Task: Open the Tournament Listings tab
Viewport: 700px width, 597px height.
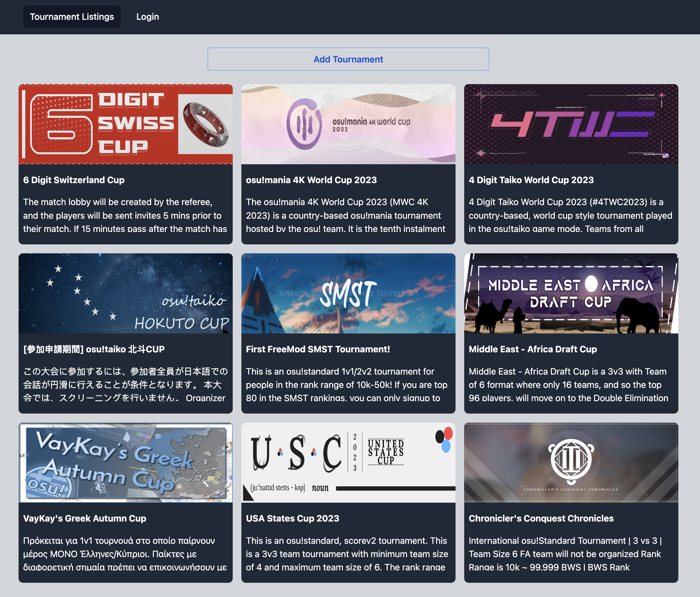Action: (71, 16)
